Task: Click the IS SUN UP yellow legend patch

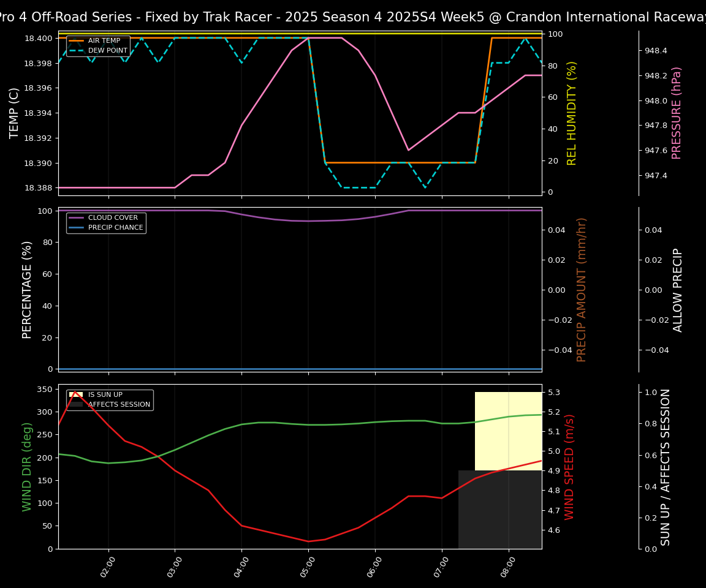Action: coord(76,395)
